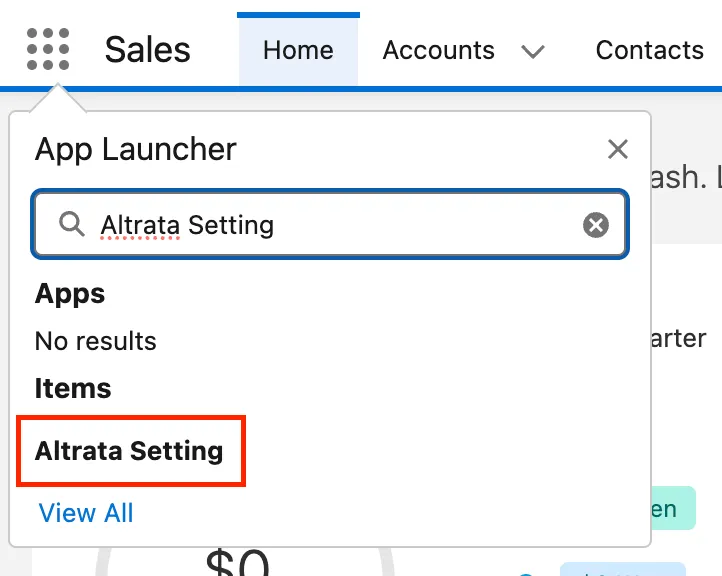
Task: Close the App Launcher panel
Action: (617, 149)
